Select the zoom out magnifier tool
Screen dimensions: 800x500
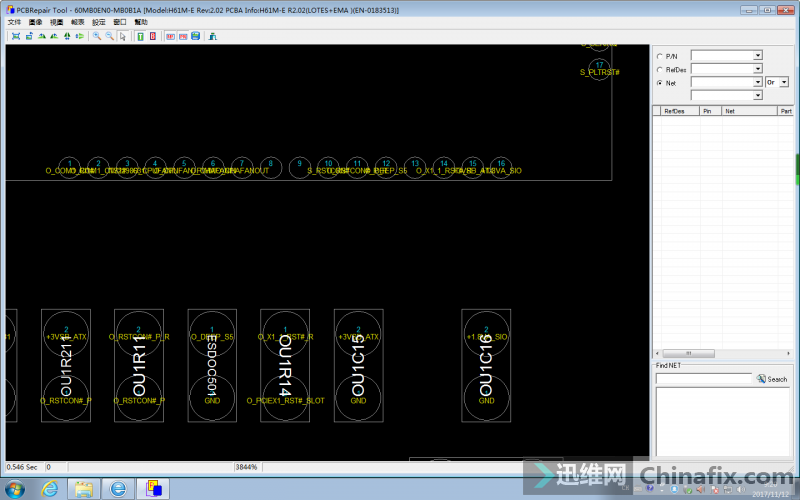tap(109, 36)
